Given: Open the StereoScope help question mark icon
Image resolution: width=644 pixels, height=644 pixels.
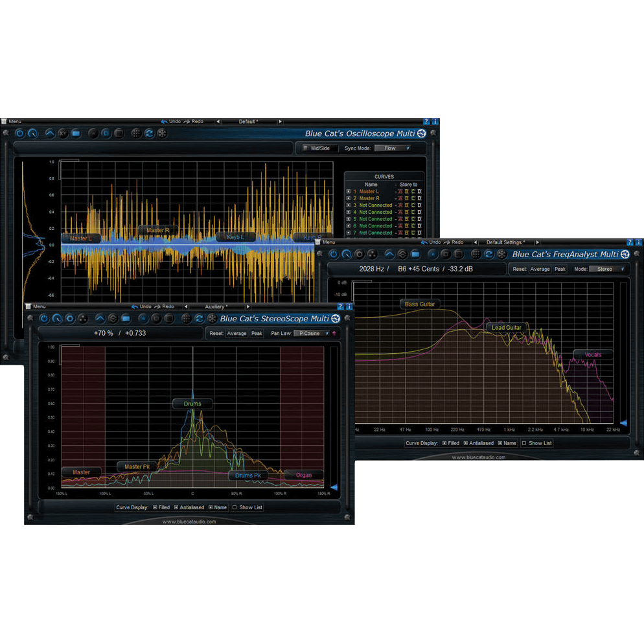Looking at the screenshot, I should (x=340, y=306).
